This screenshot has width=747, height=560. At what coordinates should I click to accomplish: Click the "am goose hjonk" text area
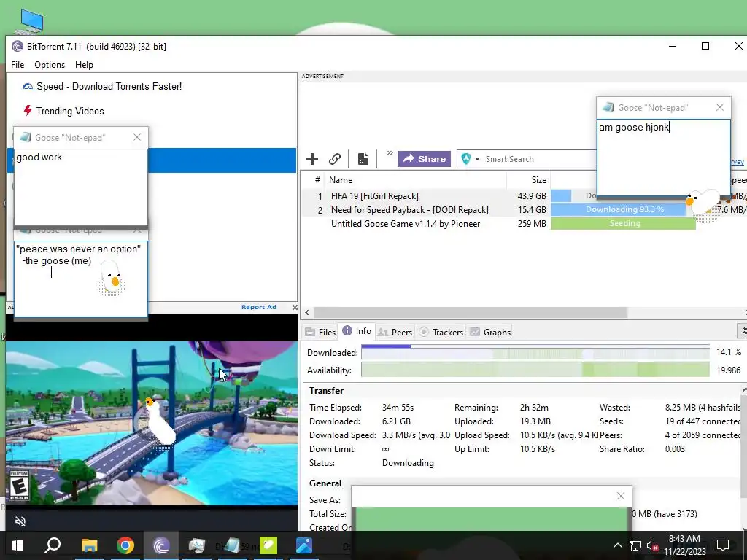[663, 157]
